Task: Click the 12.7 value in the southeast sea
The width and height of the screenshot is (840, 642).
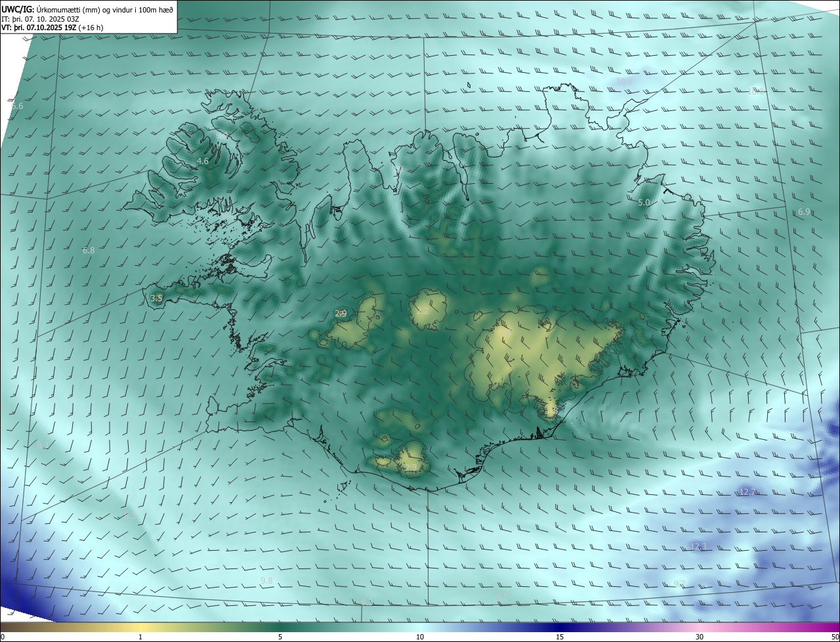Action: [x=747, y=492]
